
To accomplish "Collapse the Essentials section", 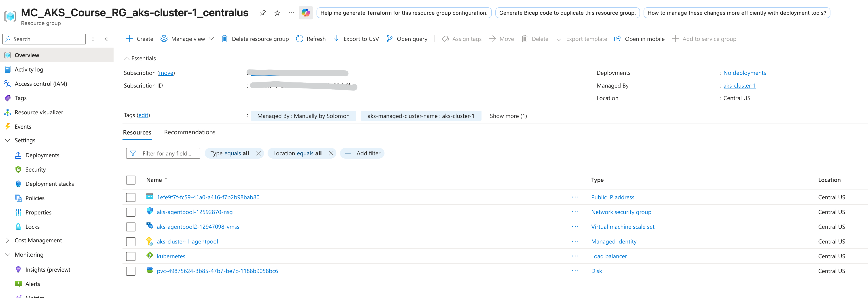I will pyautogui.click(x=127, y=59).
